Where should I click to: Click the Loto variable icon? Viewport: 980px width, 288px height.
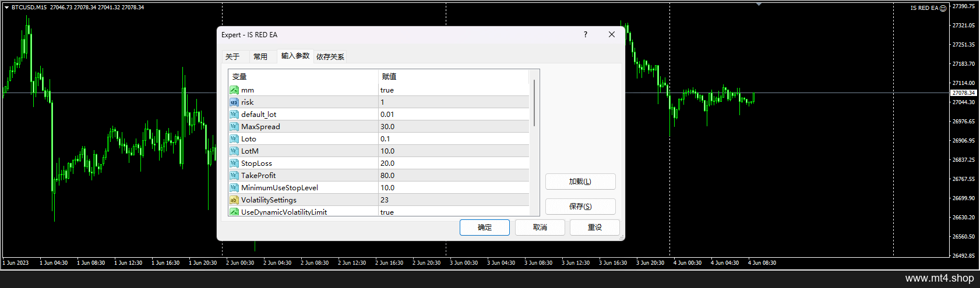(234, 139)
